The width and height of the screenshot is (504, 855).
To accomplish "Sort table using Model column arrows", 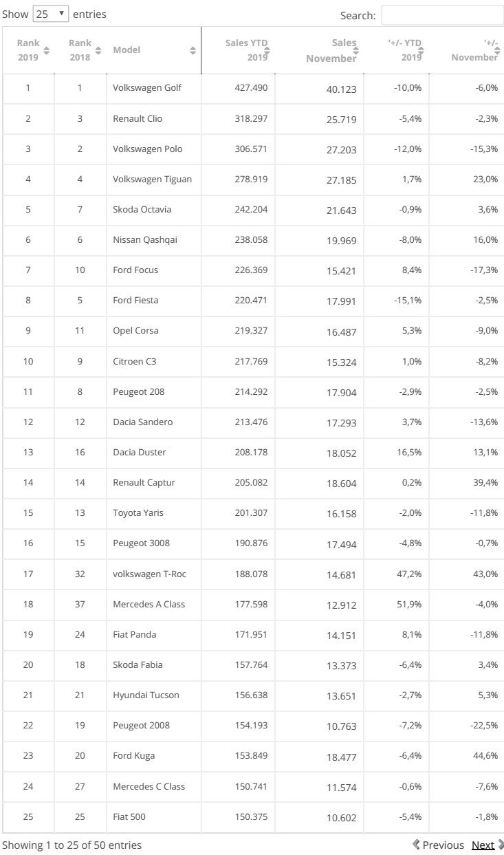I will point(193,50).
